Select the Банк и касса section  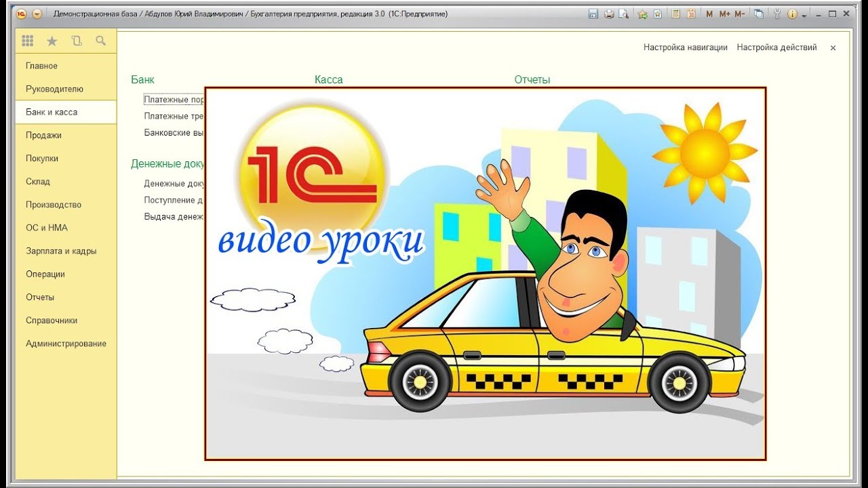[x=66, y=112]
